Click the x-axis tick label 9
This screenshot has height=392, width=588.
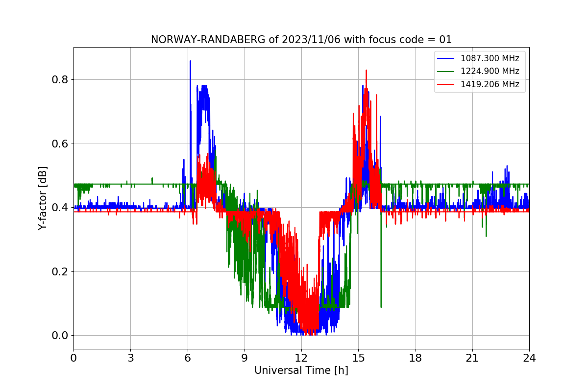click(x=245, y=358)
